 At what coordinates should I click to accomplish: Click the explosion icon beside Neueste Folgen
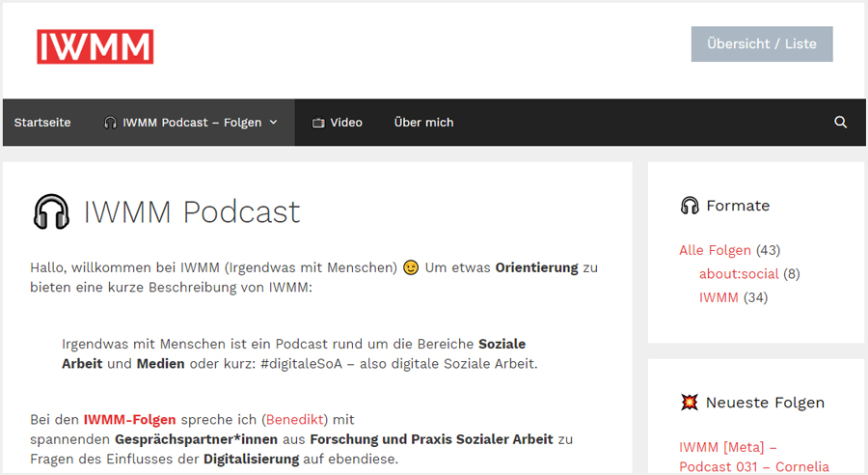click(x=690, y=403)
